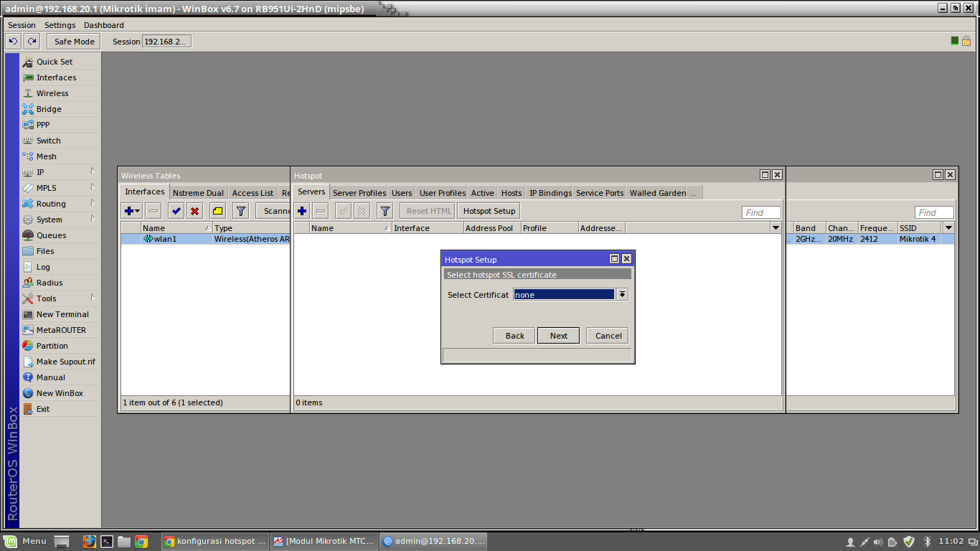Open the Session menu
Viewport: 980px width, 551px height.
pos(22,25)
